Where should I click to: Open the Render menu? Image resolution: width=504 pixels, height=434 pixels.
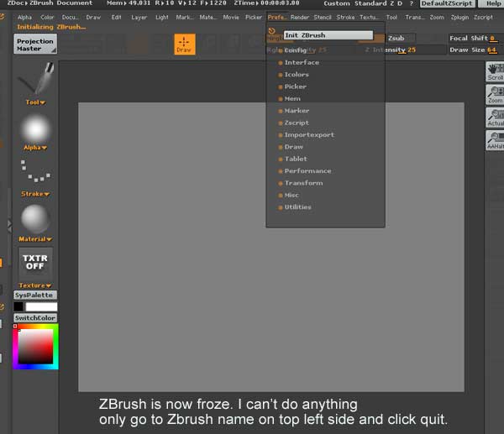click(300, 18)
